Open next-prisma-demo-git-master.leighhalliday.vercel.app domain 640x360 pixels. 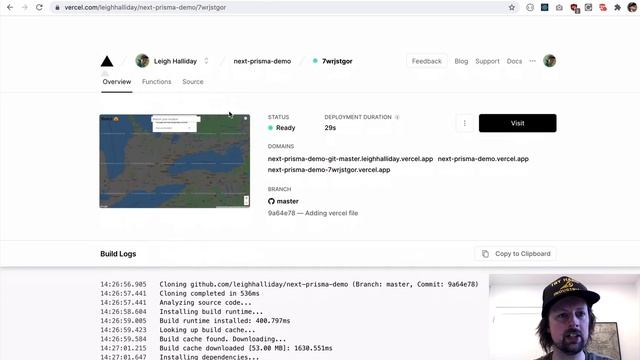[x=350, y=159]
